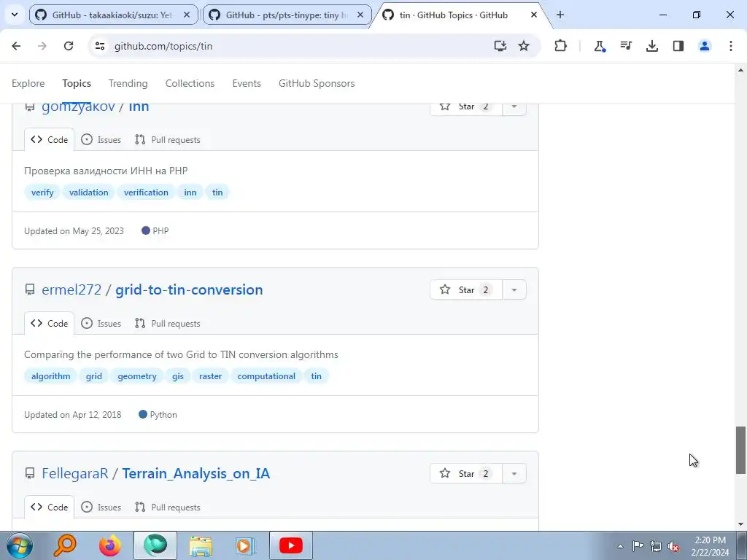
Task: Open the tab search dropdown arrow
Action: click(x=15, y=15)
